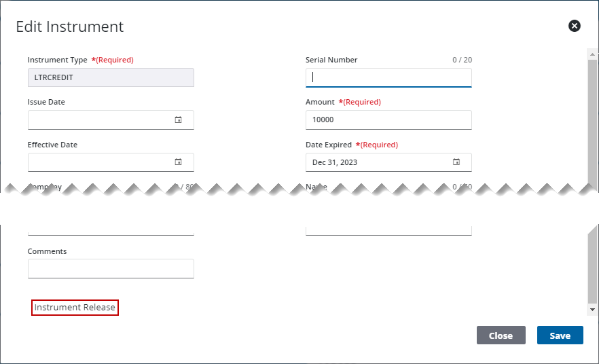Click the Comments text field
The image size is (599, 364).
111,268
